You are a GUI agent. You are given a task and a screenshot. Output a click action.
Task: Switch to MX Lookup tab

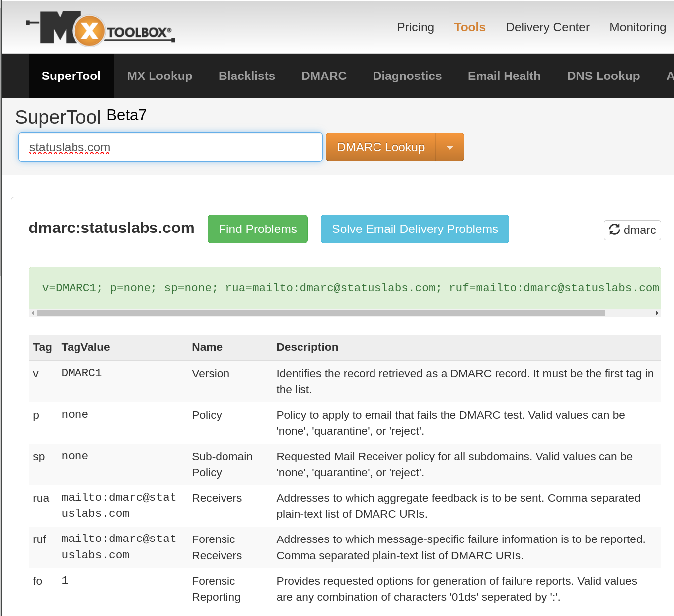click(159, 76)
